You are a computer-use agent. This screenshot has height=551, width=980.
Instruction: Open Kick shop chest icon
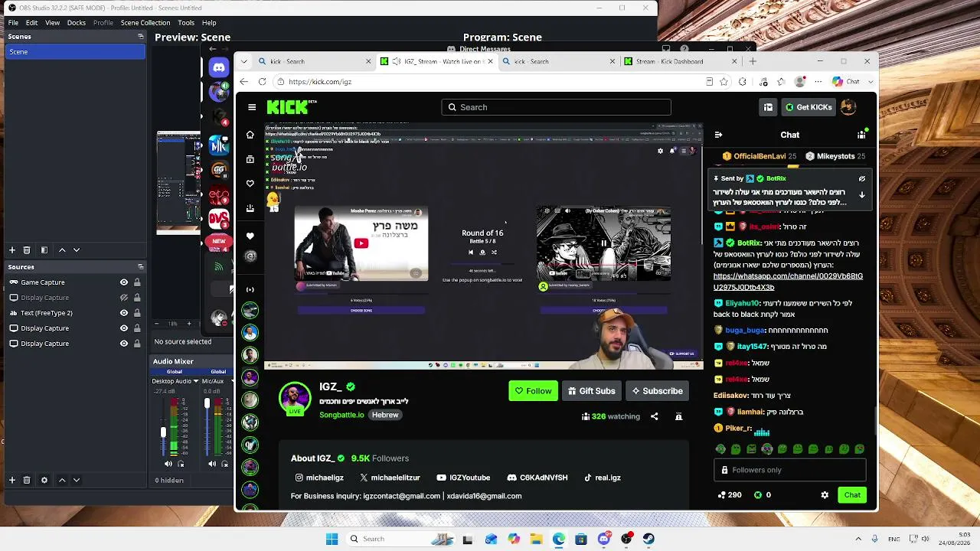point(768,107)
